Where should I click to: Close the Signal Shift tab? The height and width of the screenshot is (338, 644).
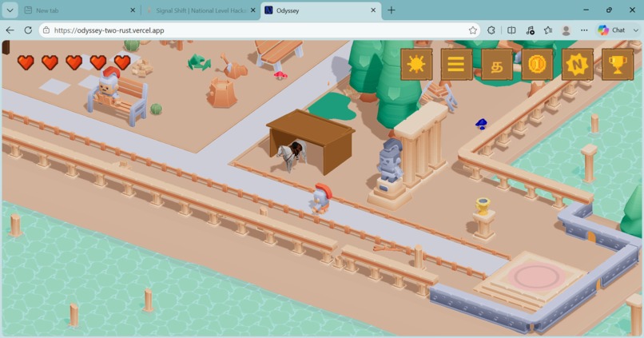click(x=253, y=10)
